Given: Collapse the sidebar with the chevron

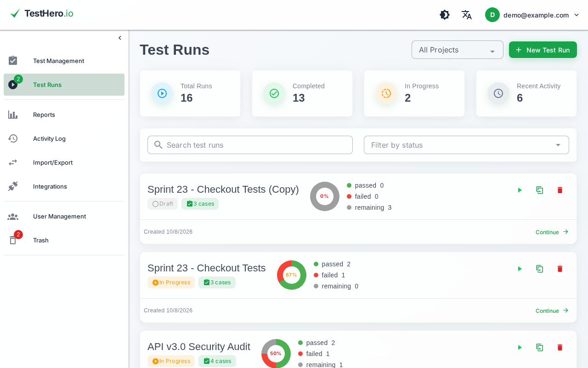Looking at the screenshot, I should (120, 38).
